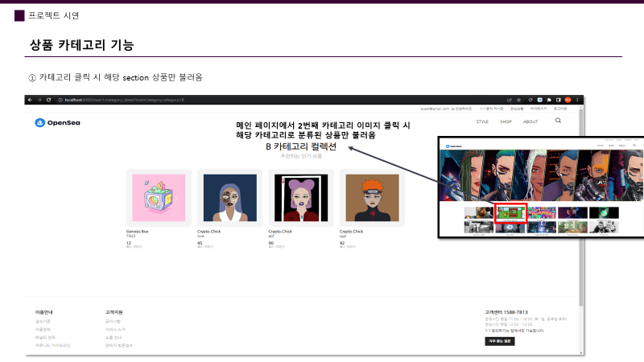Click price 45 under Crypto Chick

[200, 243]
